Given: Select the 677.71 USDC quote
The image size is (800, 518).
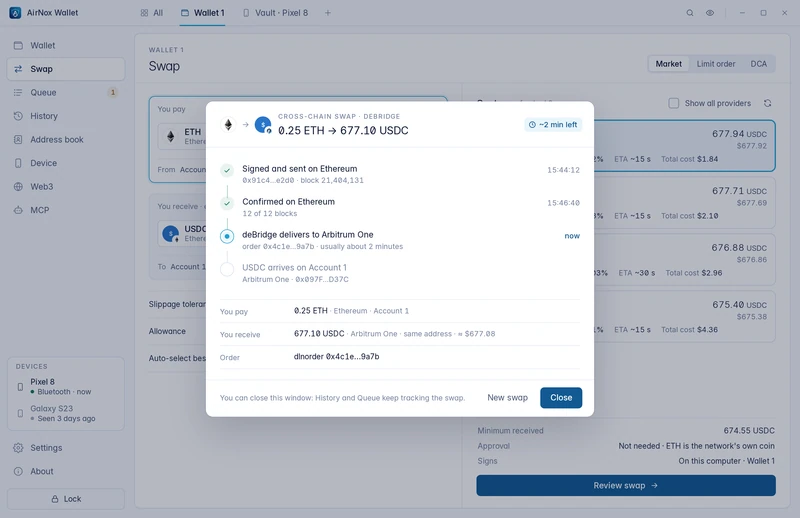Looking at the screenshot, I should (684, 203).
